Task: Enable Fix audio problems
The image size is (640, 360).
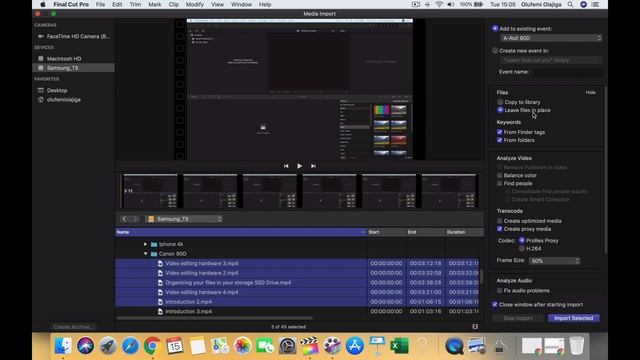Action: 500,291
